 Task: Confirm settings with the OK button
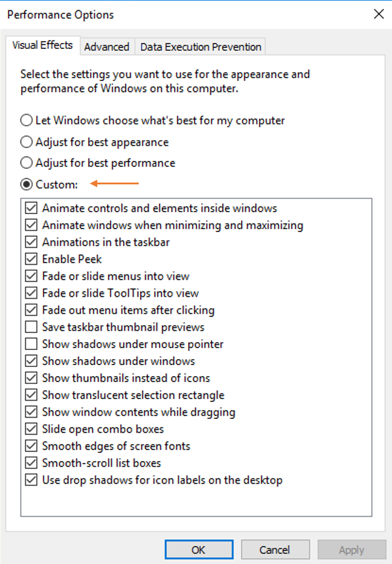point(199,549)
